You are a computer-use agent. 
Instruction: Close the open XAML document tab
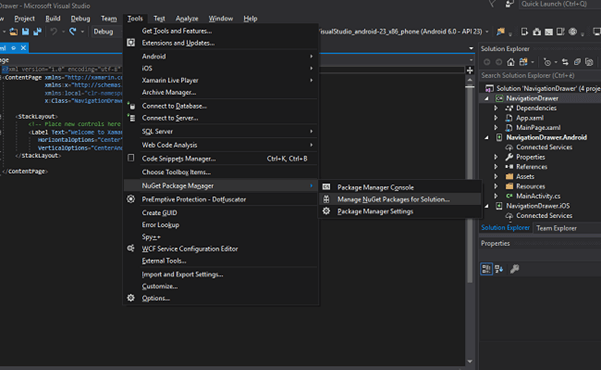coord(23,48)
